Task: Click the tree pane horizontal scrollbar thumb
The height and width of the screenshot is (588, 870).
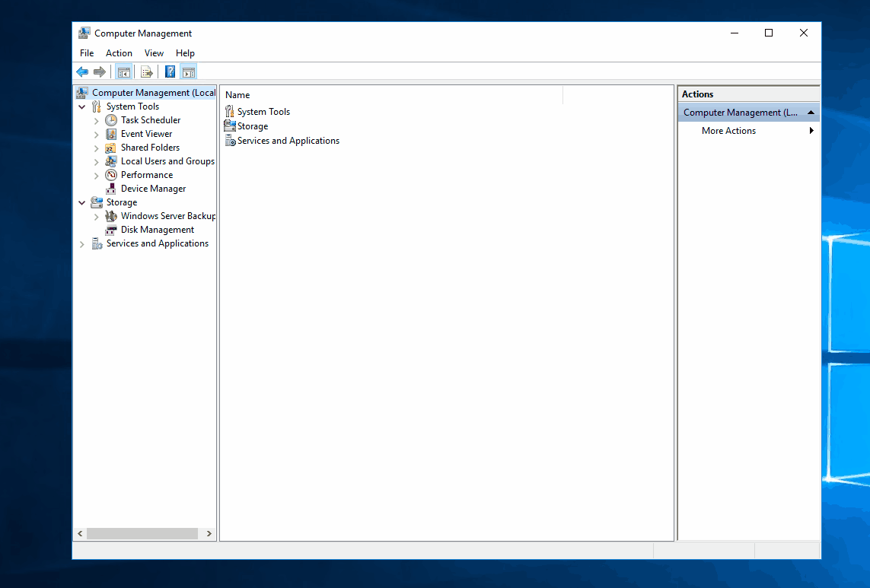Action: click(142, 534)
